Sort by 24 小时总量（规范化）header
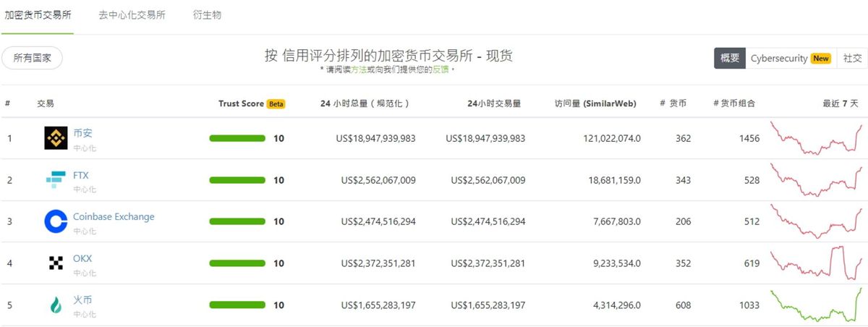 coord(365,103)
